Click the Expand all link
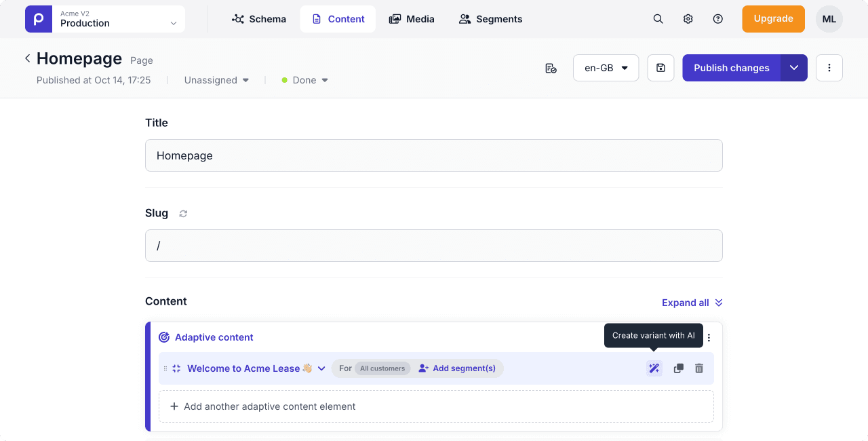The height and width of the screenshot is (441, 868). [x=692, y=303]
